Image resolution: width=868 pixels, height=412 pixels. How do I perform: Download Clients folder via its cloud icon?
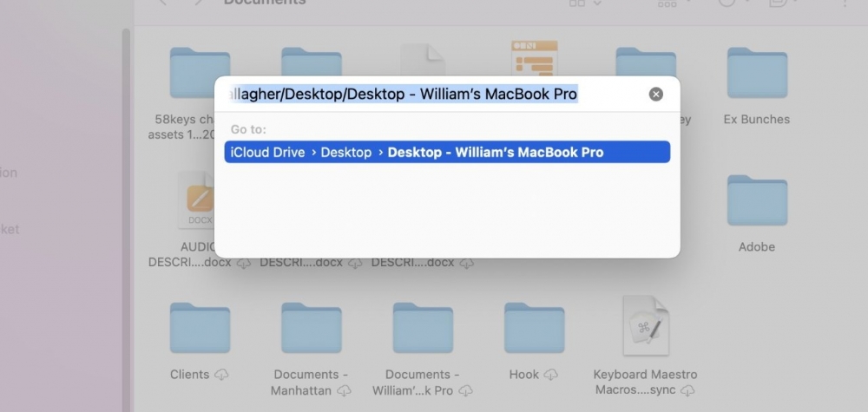click(x=221, y=375)
